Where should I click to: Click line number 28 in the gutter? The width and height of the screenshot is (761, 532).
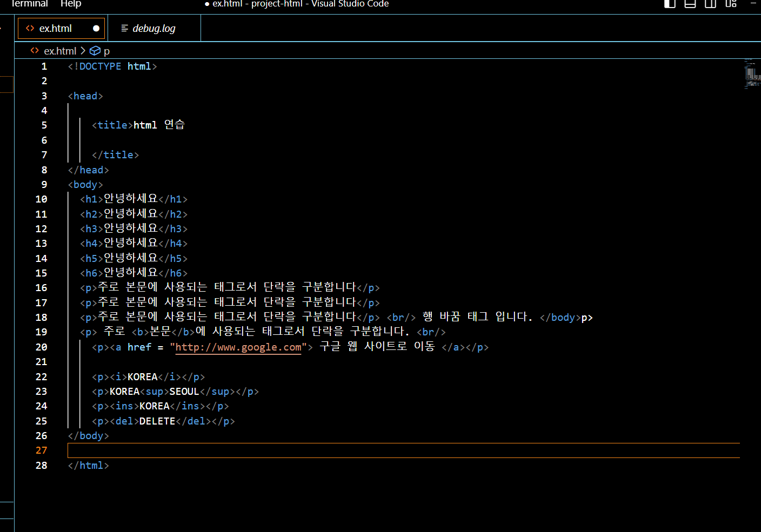point(42,466)
